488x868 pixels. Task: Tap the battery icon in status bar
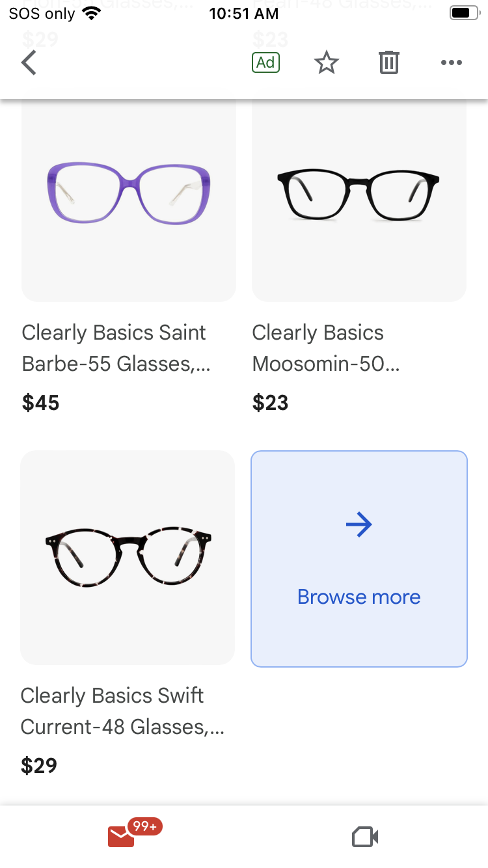click(464, 14)
